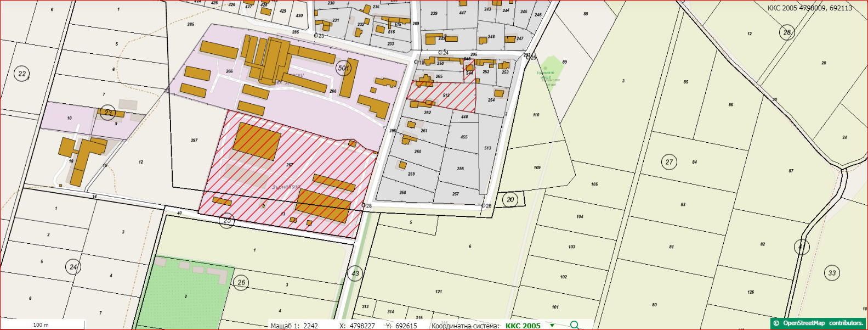This screenshot has width=868, height=330.
Task: Click the magnifier search icon in bottom bar
Action: point(575,325)
